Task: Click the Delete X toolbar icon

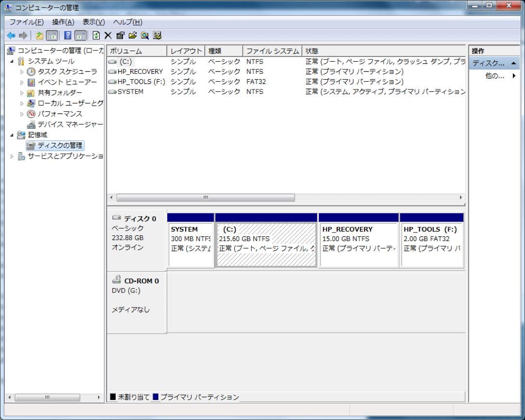Action: pyautogui.click(x=108, y=35)
